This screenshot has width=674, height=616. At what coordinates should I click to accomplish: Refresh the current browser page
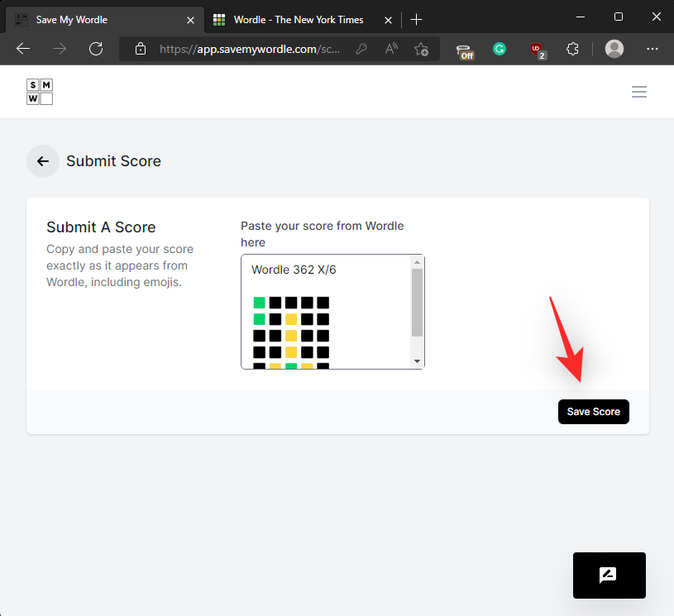pyautogui.click(x=96, y=49)
